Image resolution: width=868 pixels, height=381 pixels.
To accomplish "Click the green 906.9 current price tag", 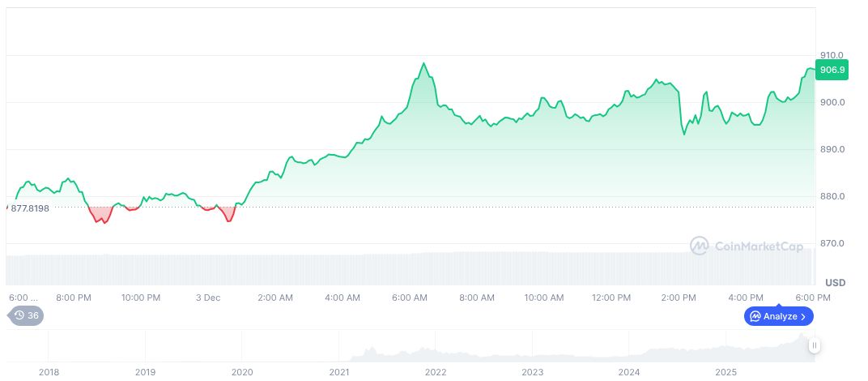I will click(832, 70).
